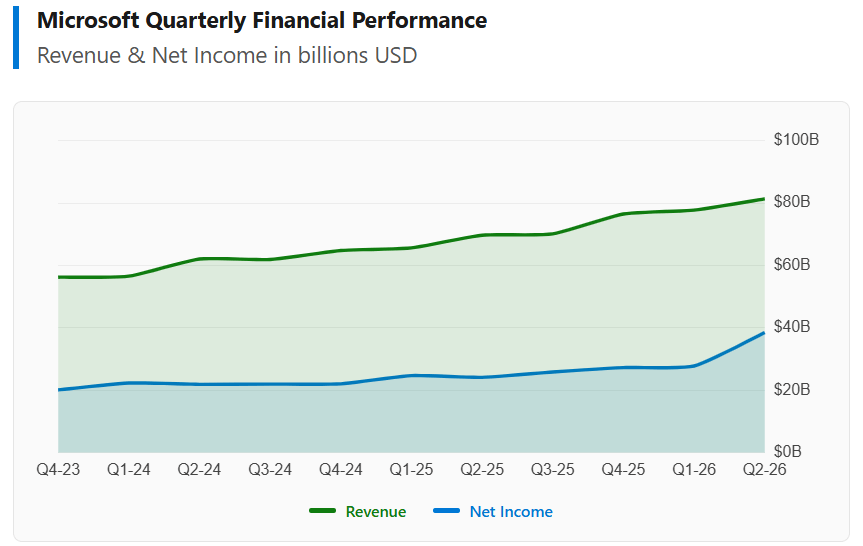Click the $40B y-axis label

click(x=792, y=327)
